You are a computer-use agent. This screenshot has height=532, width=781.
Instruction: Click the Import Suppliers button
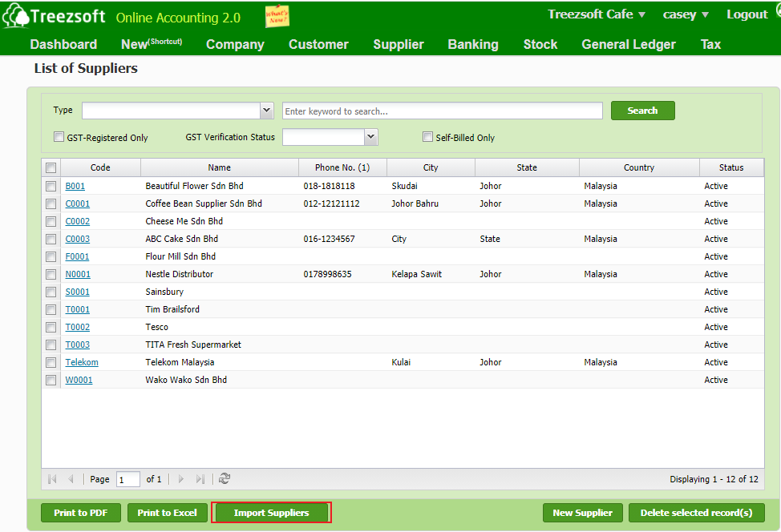pos(271,513)
